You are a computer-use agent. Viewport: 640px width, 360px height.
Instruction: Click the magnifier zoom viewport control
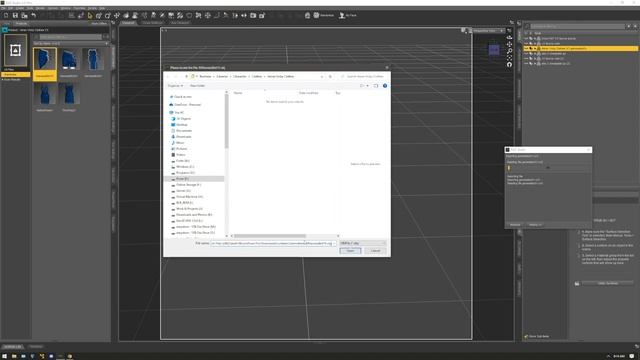click(x=509, y=51)
